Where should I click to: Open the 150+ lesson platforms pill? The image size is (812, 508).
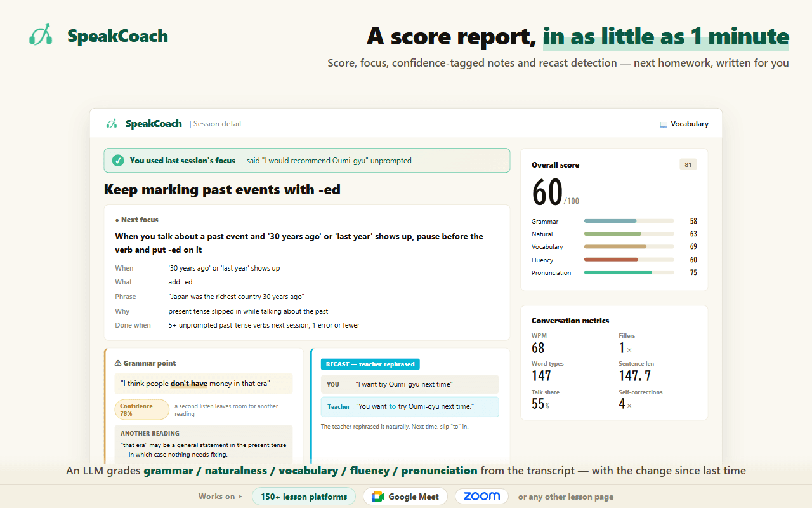[x=304, y=497]
